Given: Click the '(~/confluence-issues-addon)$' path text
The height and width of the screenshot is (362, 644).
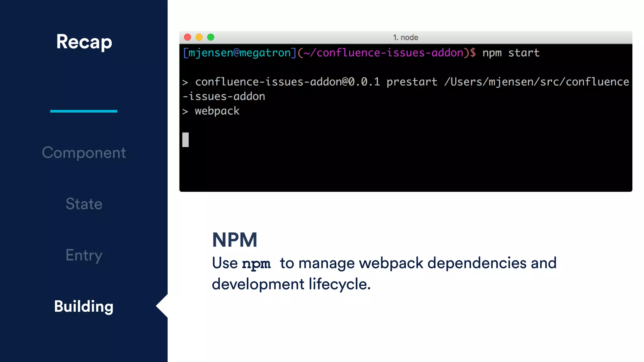Looking at the screenshot, I should pos(387,53).
